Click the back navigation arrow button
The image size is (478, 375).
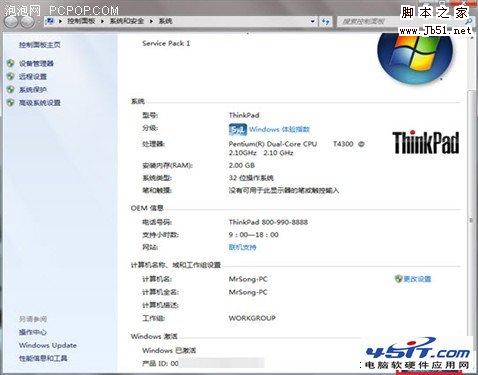[11, 22]
